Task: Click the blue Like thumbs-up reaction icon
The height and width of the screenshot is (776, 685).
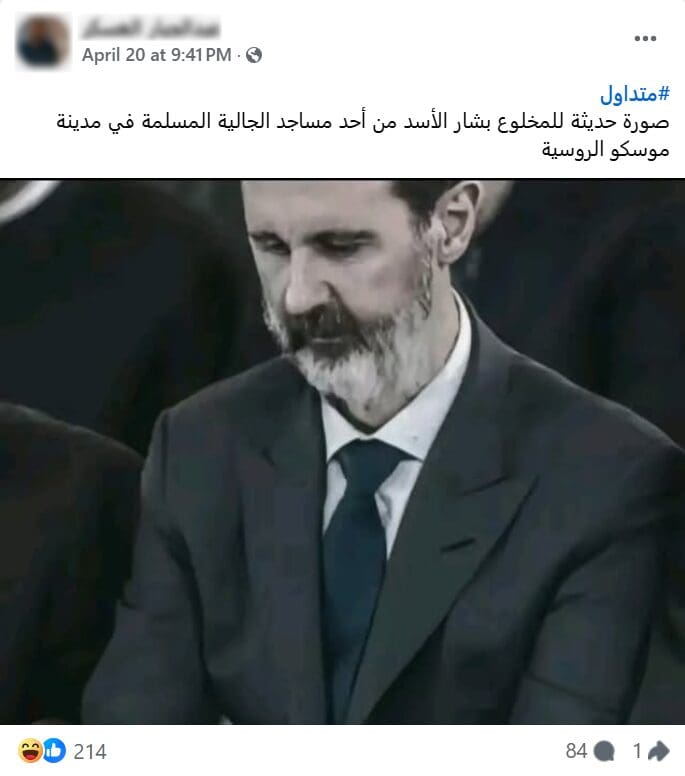Action: click(54, 750)
